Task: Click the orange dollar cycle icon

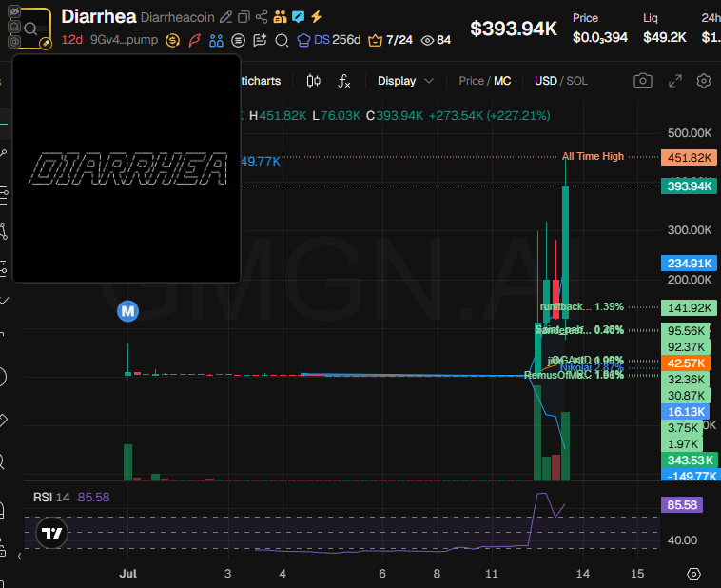Action: (x=172, y=41)
